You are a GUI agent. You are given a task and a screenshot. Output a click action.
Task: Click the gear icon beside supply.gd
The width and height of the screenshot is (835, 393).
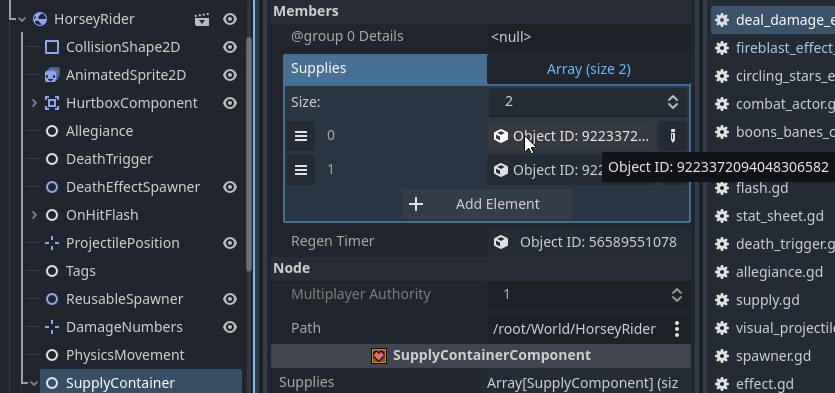point(722,300)
